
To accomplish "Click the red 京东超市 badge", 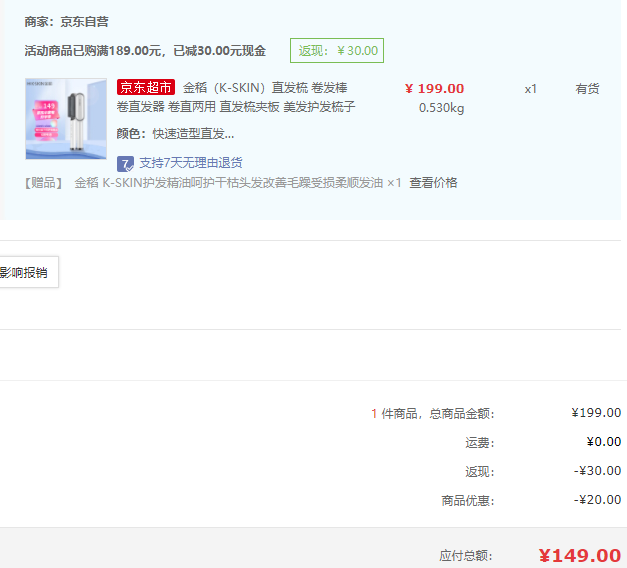I will point(145,88).
